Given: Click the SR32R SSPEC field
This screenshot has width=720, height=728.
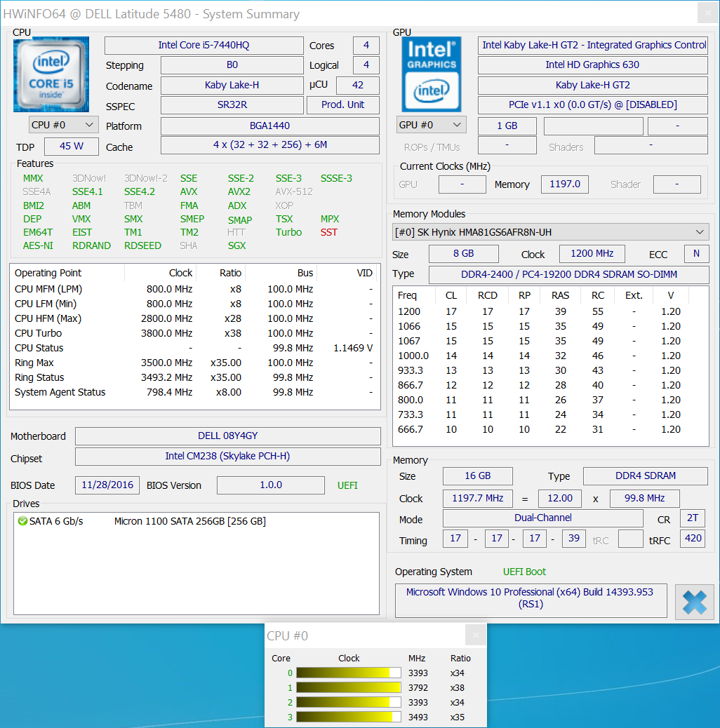Looking at the screenshot, I should (x=232, y=105).
